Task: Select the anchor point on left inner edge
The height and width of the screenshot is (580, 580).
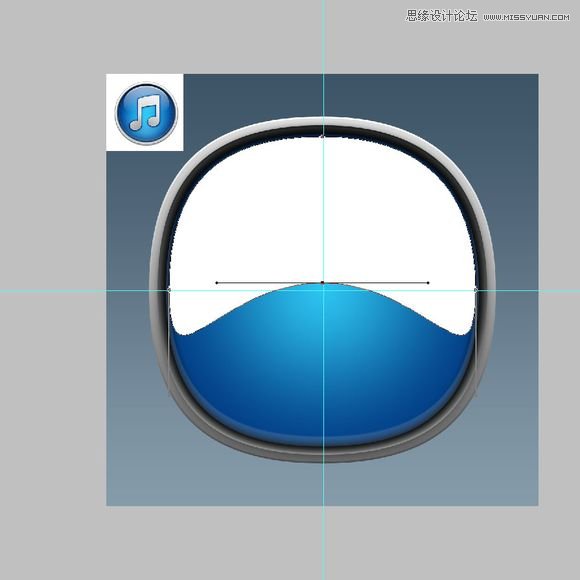Action: point(169,290)
